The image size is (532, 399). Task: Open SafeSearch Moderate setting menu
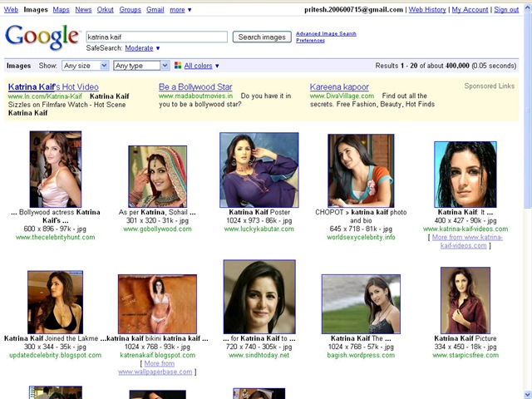142,48
